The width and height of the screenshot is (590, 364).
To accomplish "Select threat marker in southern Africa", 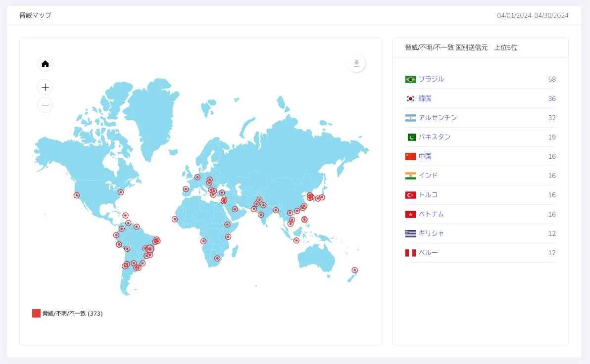I will click(x=217, y=258).
